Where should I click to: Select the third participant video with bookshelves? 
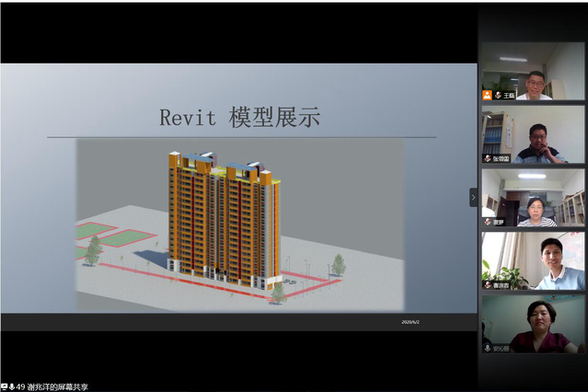[532, 198]
